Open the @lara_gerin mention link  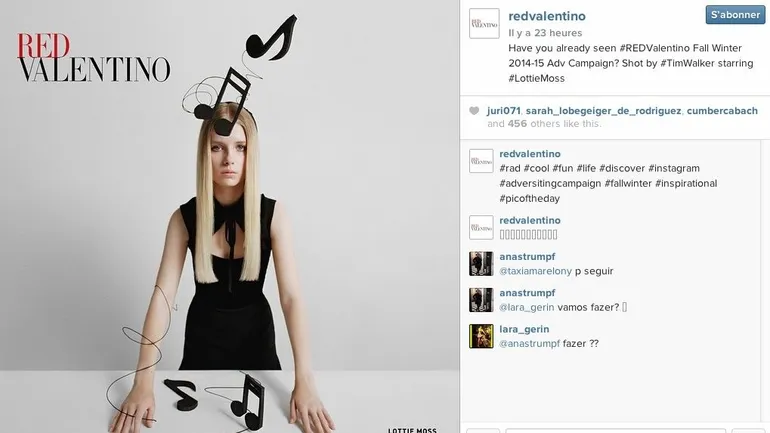527,307
